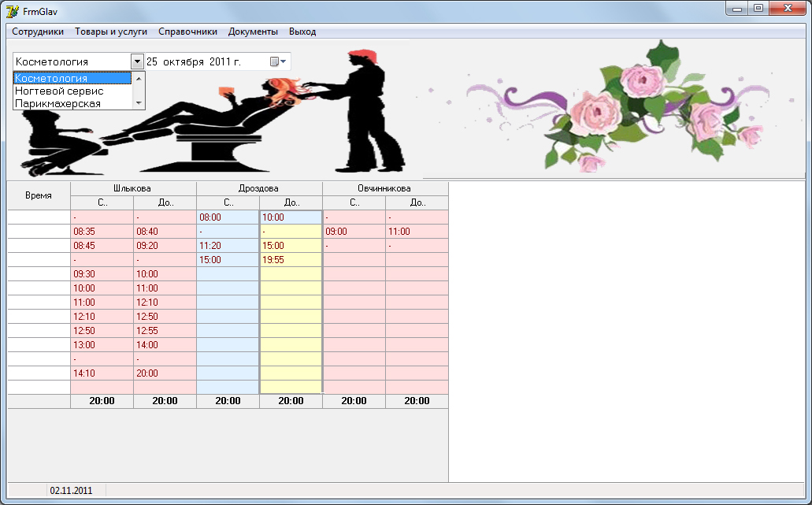The height and width of the screenshot is (505, 812).
Task: Click the FrmGlav application icon in title bar
Action: [13, 11]
